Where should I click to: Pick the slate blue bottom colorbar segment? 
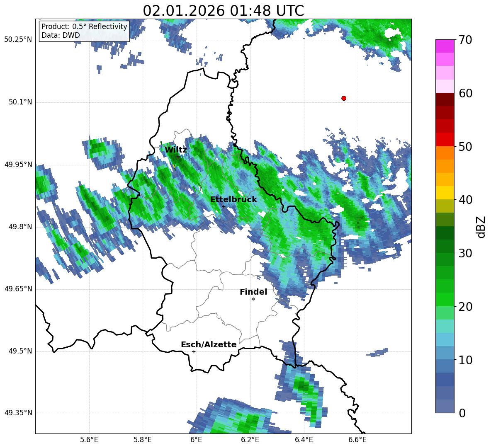[445, 406]
